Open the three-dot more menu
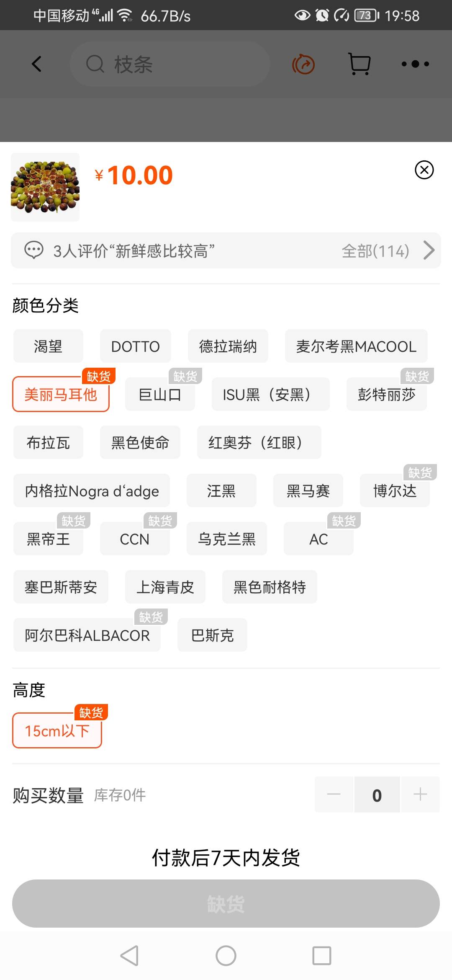 [x=415, y=64]
